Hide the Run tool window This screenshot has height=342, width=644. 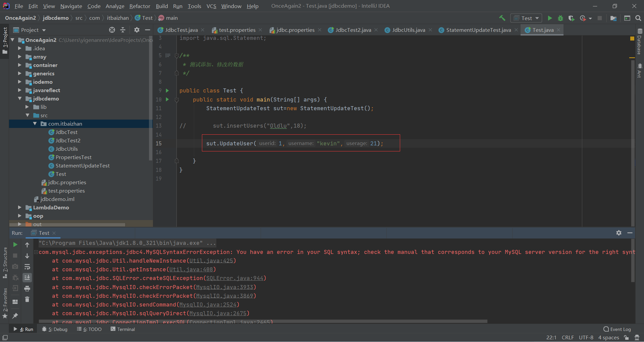tap(630, 233)
